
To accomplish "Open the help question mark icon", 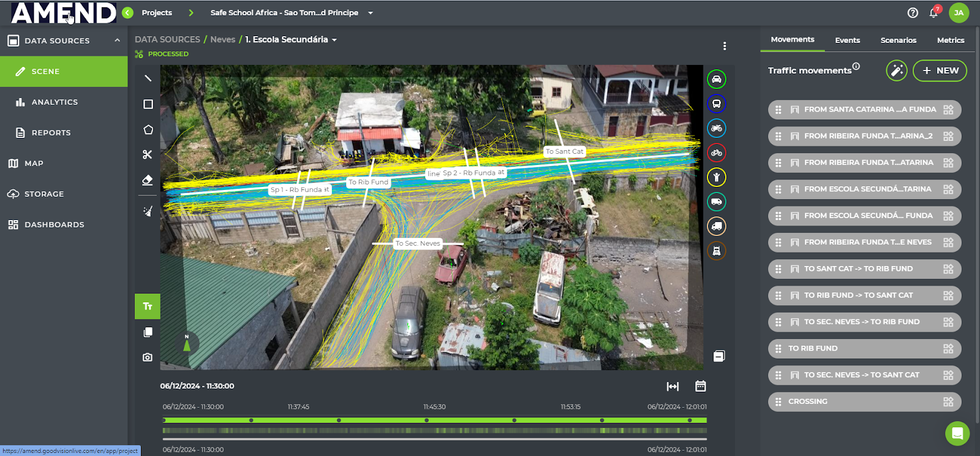I will (x=913, y=13).
